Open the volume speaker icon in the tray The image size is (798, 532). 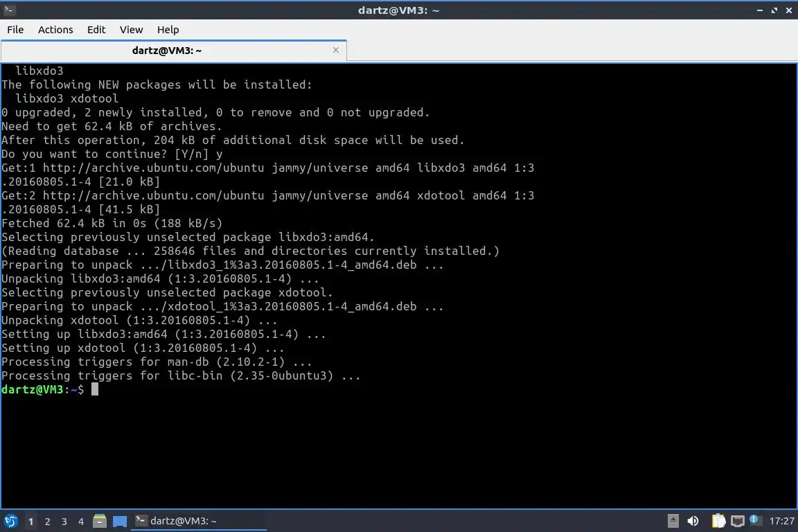(x=693, y=521)
